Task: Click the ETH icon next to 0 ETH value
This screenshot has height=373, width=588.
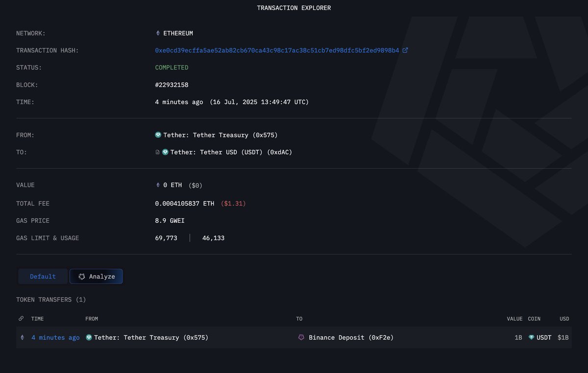Action: coord(158,185)
